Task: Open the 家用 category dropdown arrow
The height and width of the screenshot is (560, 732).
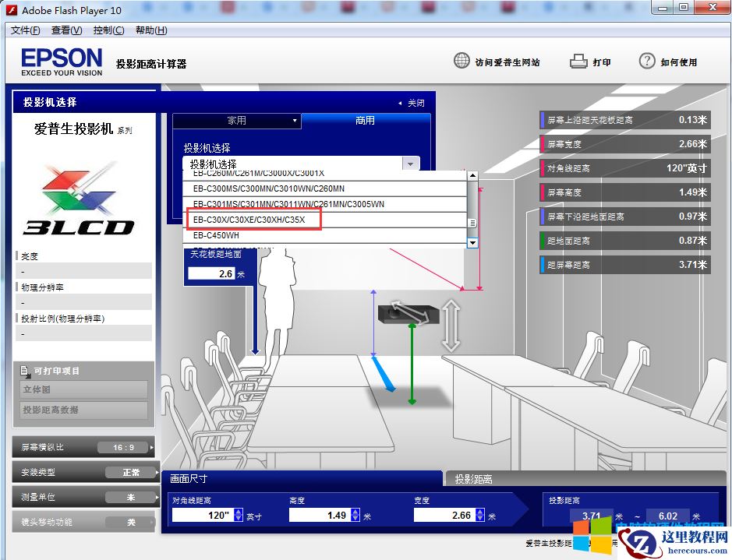Action: pyautogui.click(x=296, y=121)
